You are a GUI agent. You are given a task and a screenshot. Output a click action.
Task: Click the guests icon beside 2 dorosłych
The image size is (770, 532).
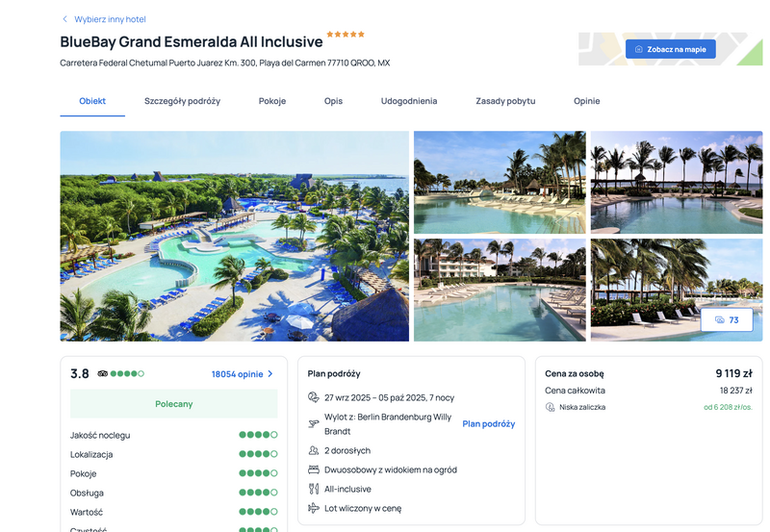pos(314,450)
